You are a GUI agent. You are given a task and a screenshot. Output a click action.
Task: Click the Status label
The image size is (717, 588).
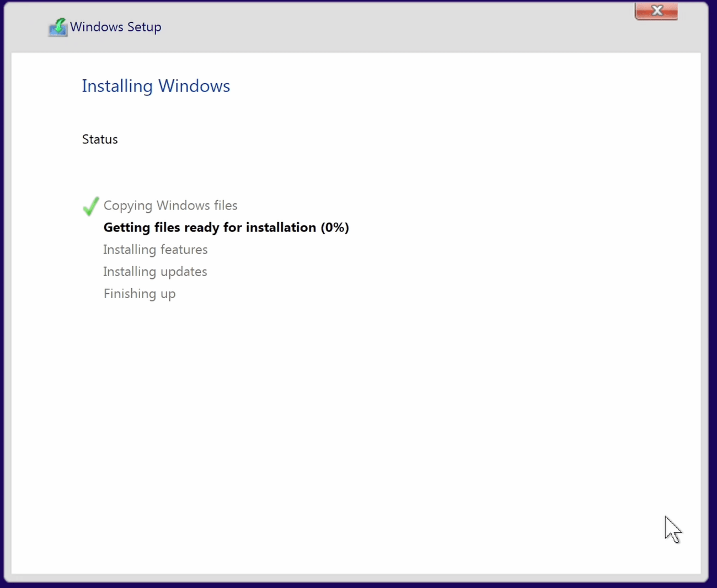coord(100,139)
